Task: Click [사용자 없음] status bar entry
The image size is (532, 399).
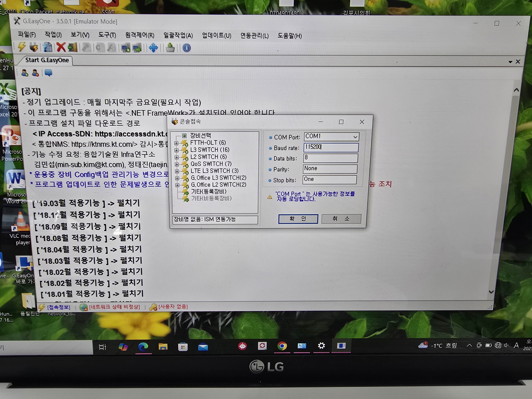Action: click(x=173, y=307)
